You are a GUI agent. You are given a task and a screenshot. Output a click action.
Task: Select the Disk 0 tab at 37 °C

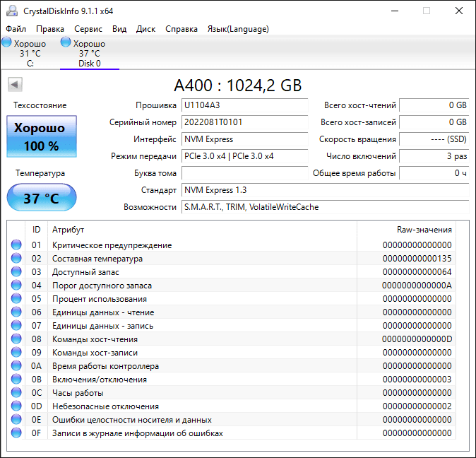tap(90, 53)
